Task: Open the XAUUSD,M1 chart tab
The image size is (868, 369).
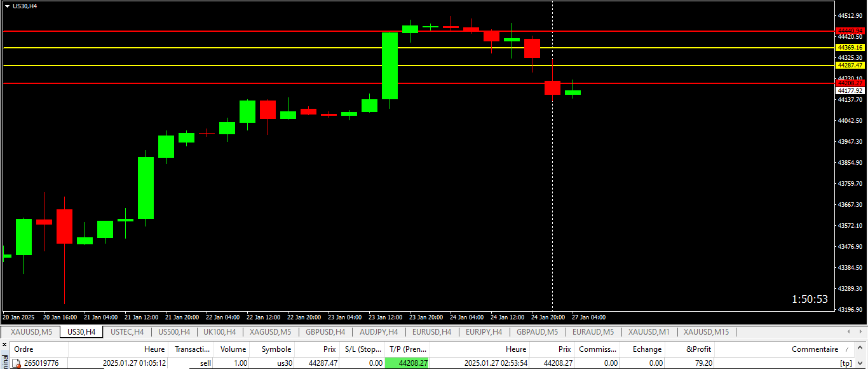Action: 649,332
